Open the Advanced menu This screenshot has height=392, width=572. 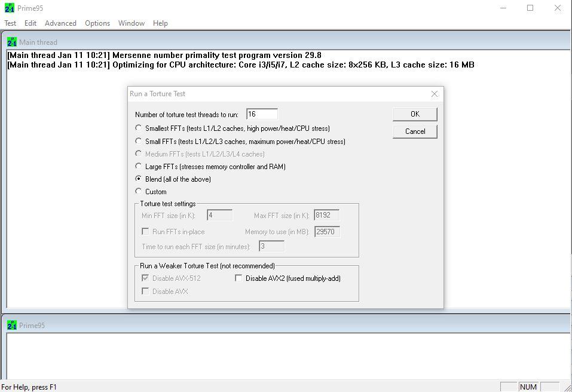coord(60,23)
